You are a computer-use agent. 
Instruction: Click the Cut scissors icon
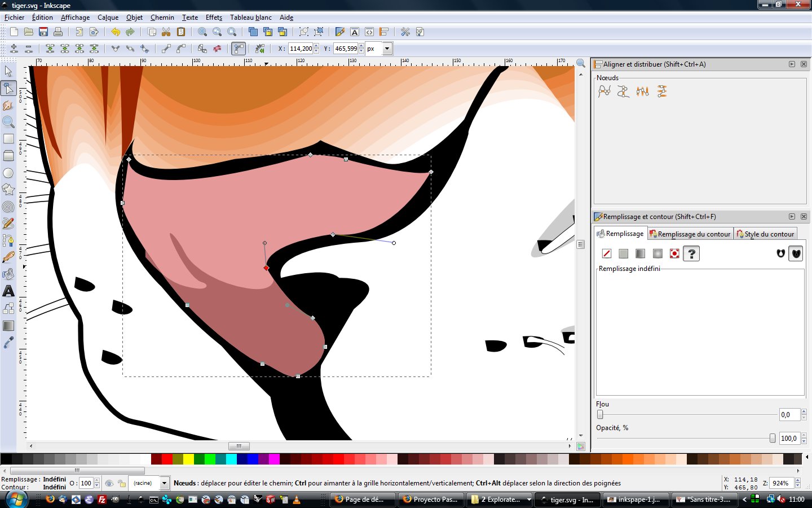166,32
